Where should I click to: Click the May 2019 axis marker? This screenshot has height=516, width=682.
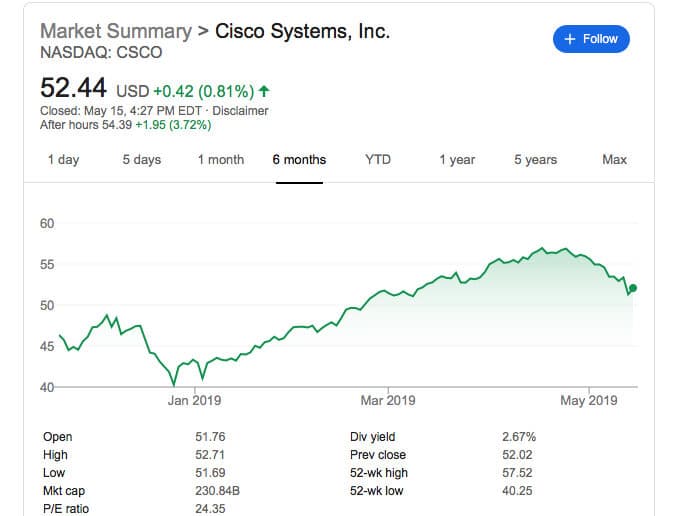pos(589,400)
